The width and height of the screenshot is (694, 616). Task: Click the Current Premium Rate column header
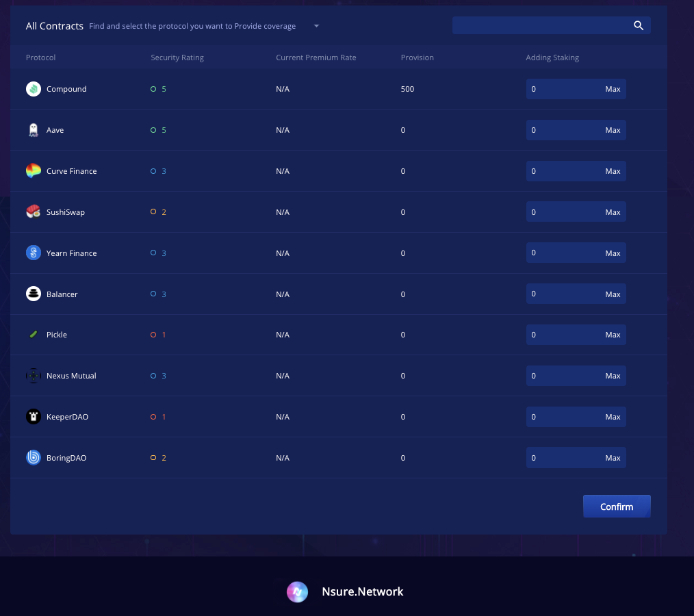pyautogui.click(x=316, y=57)
